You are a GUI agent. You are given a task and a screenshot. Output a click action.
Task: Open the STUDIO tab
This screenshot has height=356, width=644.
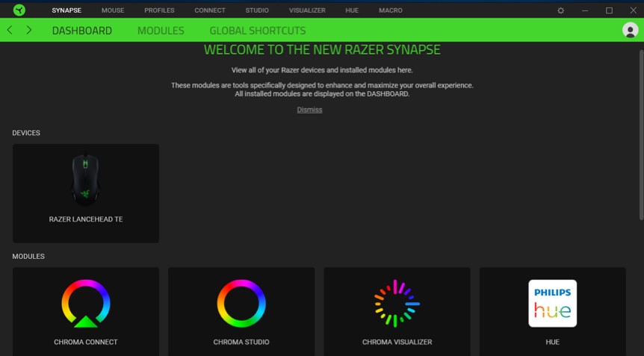tap(257, 10)
